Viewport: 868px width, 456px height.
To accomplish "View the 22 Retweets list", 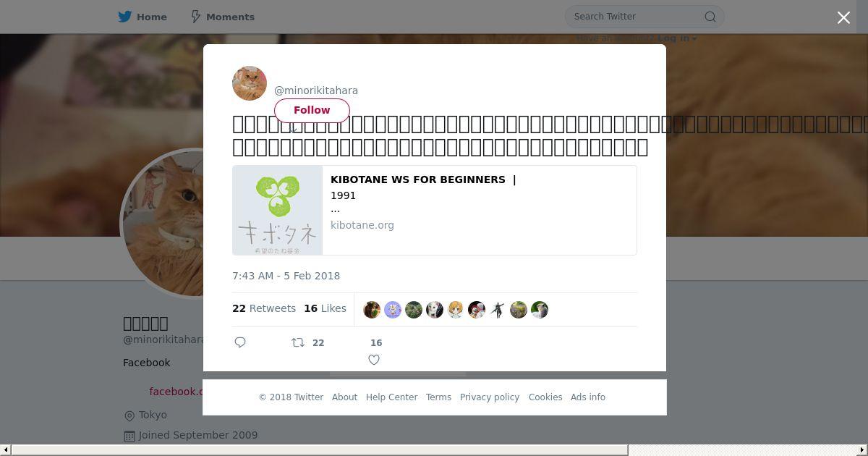I will [264, 308].
